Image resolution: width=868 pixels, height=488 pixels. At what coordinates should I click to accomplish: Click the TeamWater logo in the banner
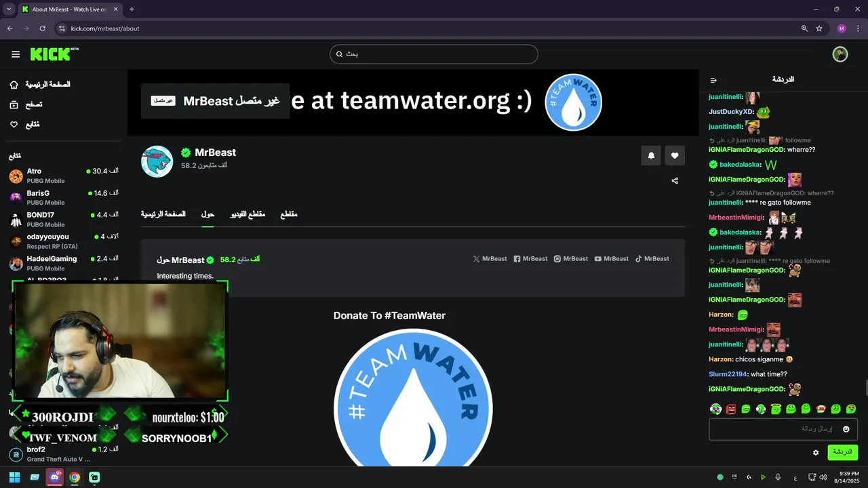pyautogui.click(x=574, y=102)
